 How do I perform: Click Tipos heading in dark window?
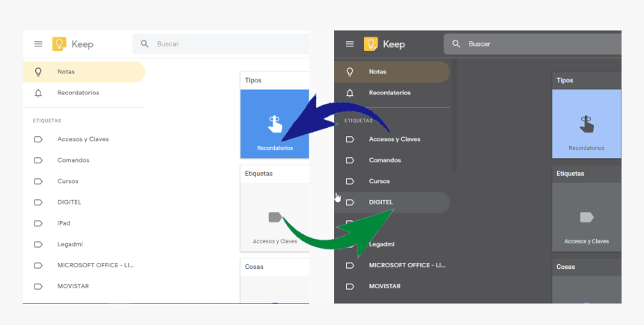point(565,80)
